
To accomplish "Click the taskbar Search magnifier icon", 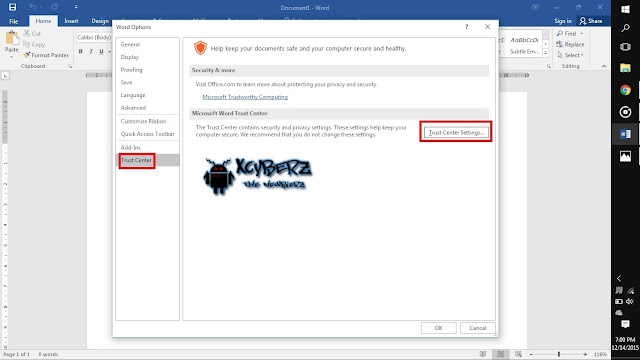I will (x=625, y=28).
